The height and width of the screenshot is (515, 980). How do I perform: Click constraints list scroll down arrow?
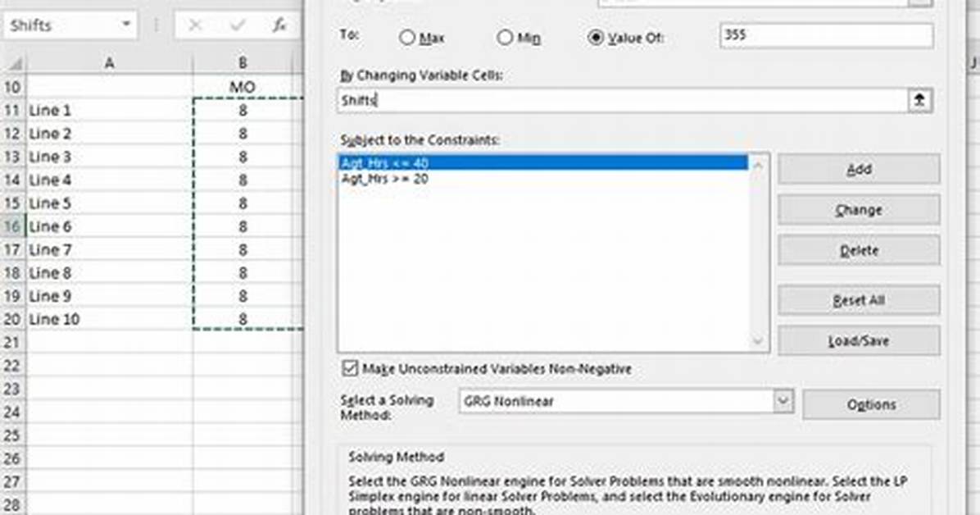757,341
